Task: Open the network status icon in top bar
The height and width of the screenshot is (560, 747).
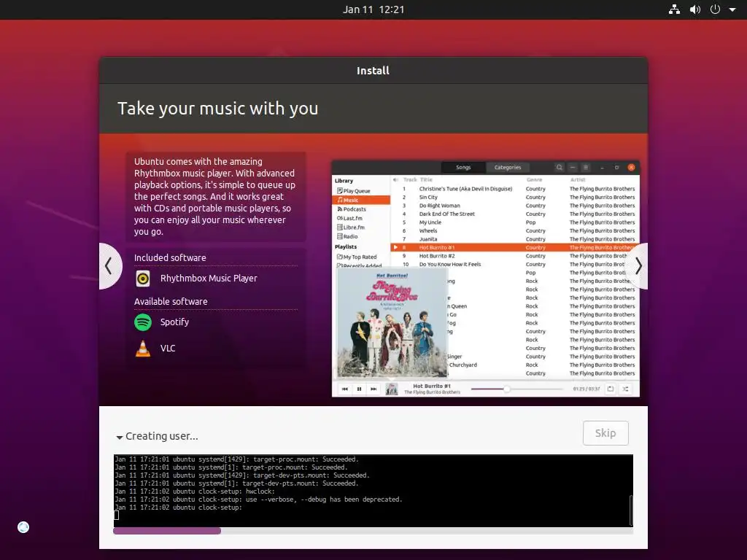Action: click(x=674, y=9)
